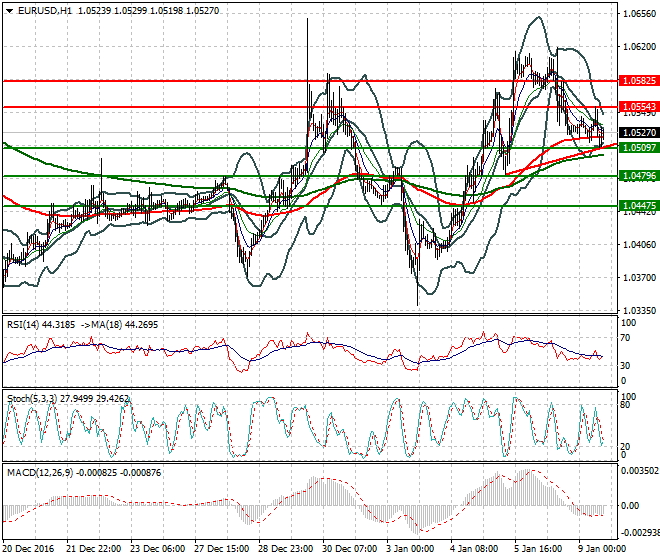The width and height of the screenshot is (660, 560).
Task: Select the 1.03700 price scale value
Action: tap(639, 278)
